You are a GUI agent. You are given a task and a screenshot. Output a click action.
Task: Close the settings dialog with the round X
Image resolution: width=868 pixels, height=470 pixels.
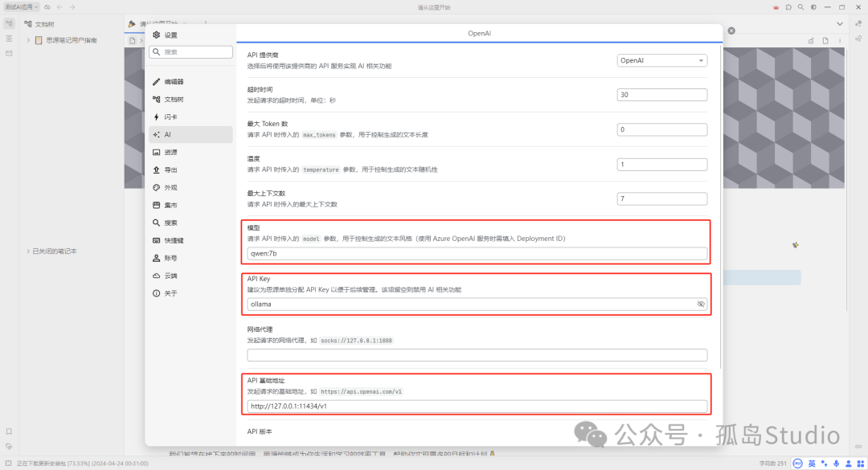click(731, 31)
